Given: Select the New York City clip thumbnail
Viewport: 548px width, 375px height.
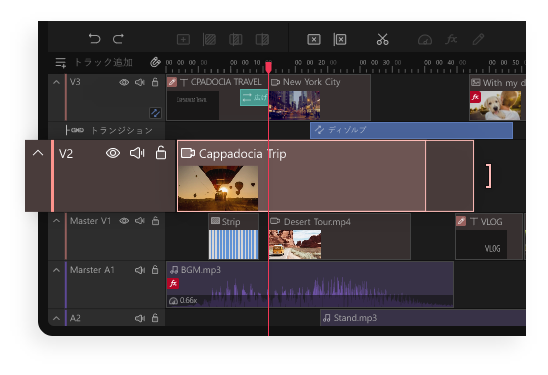Looking at the screenshot, I should coord(294,105).
